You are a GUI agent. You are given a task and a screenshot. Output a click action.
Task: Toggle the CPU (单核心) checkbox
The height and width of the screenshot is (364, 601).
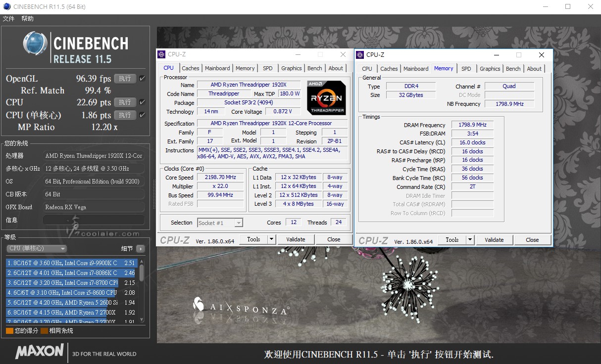[143, 115]
